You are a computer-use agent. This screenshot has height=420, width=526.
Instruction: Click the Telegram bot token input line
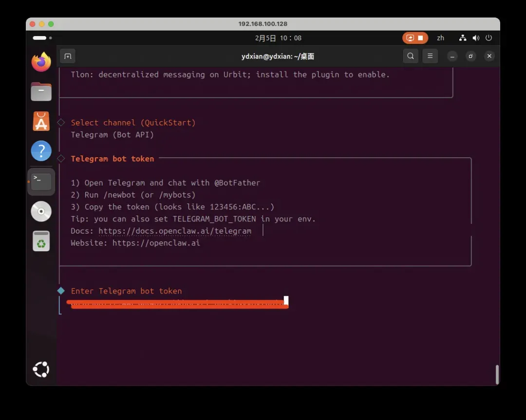pyautogui.click(x=178, y=303)
